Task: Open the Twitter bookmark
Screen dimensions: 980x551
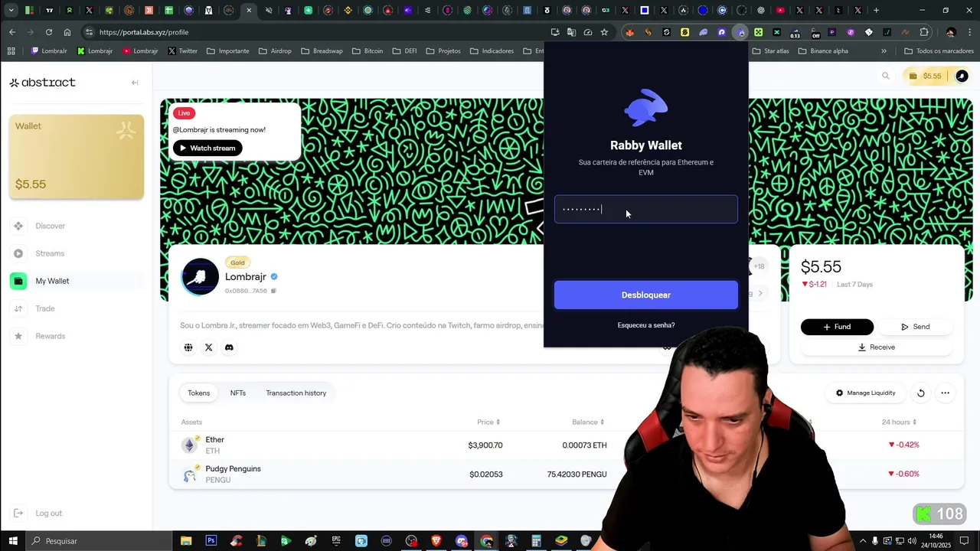Action: tap(182, 51)
